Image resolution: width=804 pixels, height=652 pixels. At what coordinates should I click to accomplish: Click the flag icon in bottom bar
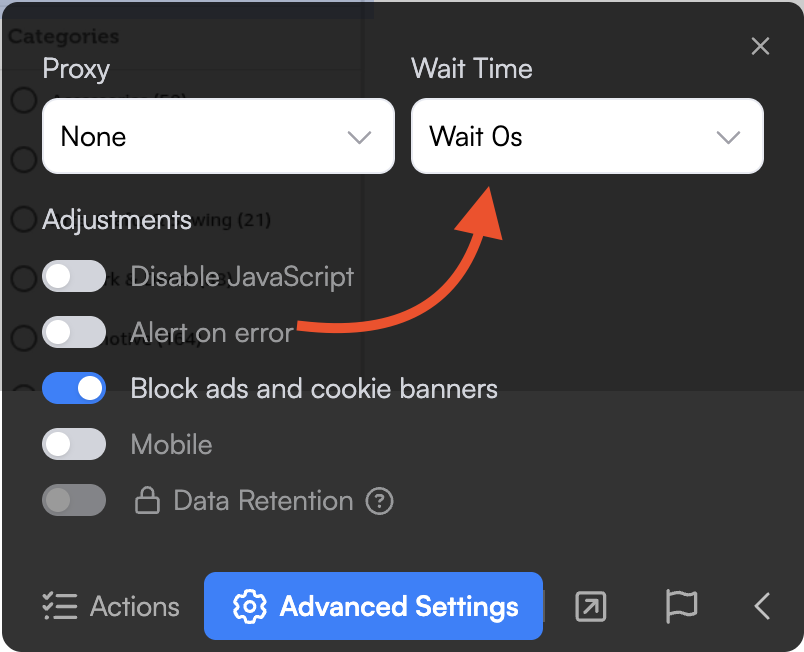pos(681,606)
